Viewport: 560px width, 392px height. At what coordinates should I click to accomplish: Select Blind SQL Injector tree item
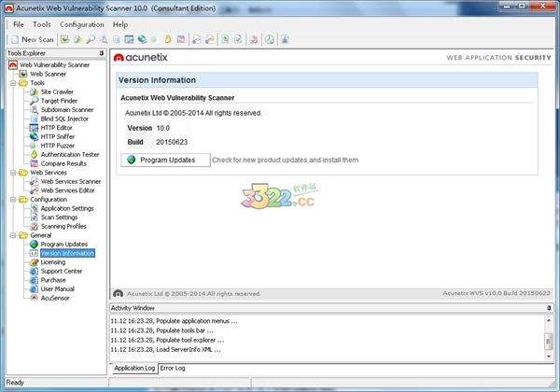pos(64,119)
